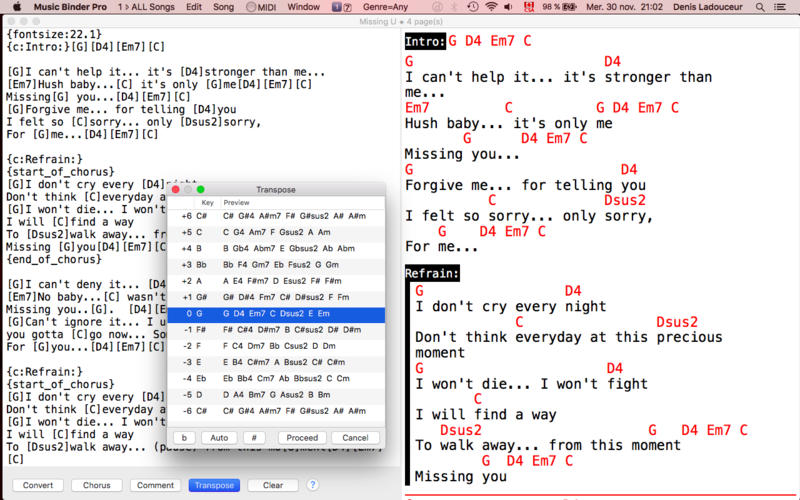Click the Comment button
Screen dimensions: 800x500
point(155,485)
